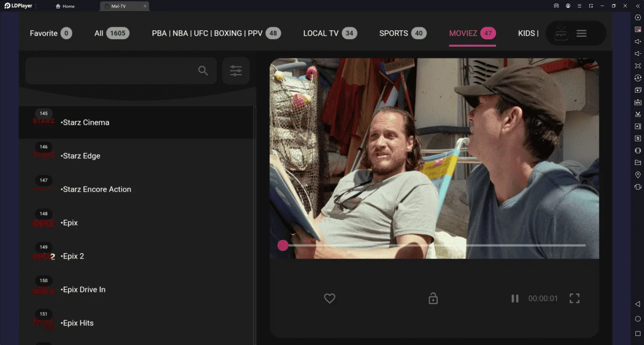Click the TV icon in top bar
This screenshot has width=644, height=345.
(561, 34)
